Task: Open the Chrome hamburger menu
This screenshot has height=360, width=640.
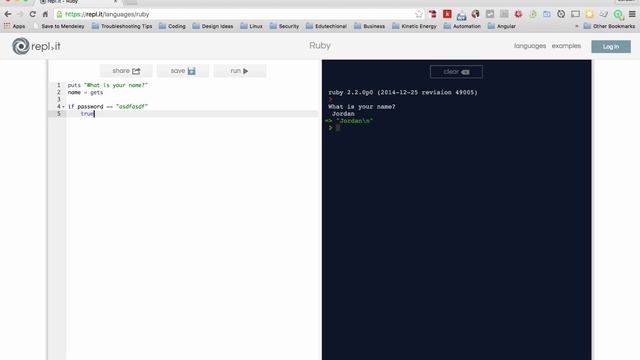Action: [x=632, y=14]
